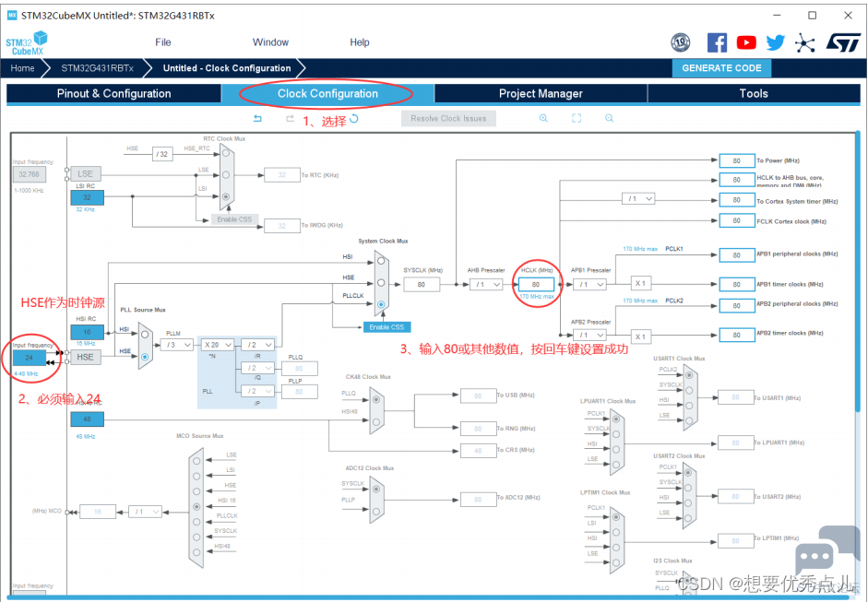Image resolution: width=868 pixels, height=602 pixels.
Task: Click the HSI48 RC 48 block
Action: pos(87,419)
